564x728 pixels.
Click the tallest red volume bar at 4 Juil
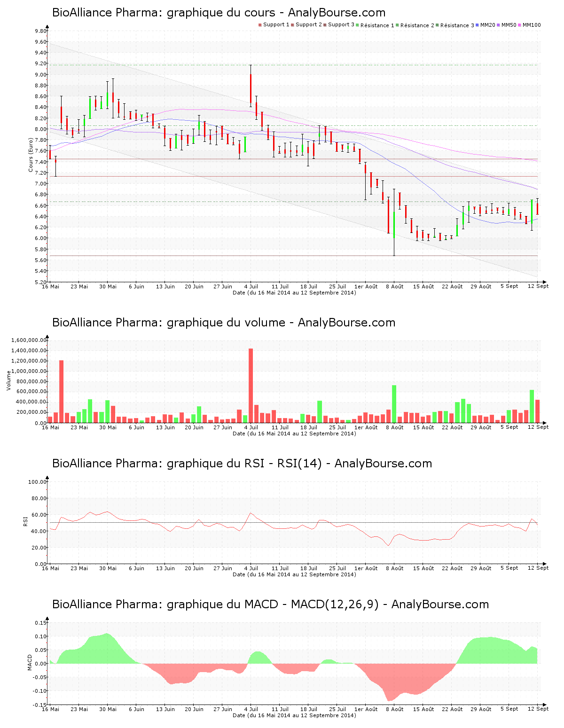click(x=251, y=386)
